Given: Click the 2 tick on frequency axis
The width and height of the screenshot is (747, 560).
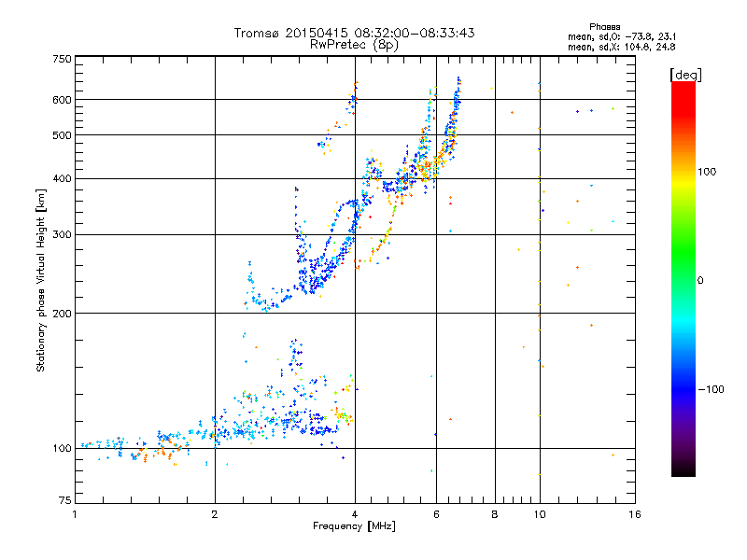Looking at the screenshot, I should coord(215,514).
